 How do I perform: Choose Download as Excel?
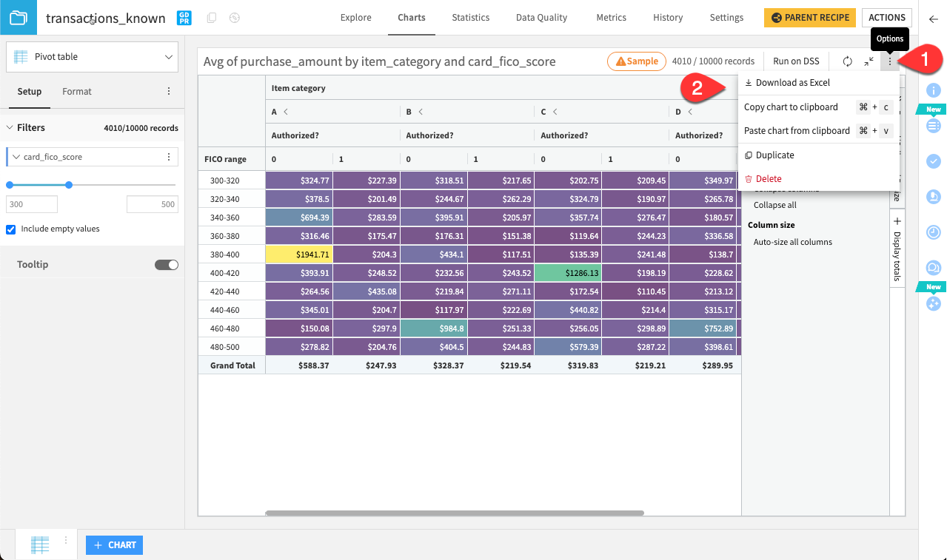819,83
